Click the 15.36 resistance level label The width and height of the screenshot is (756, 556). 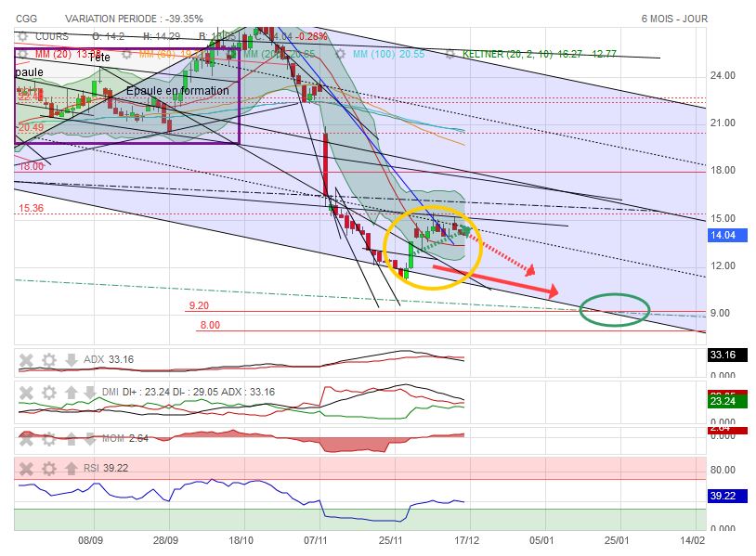coord(31,209)
